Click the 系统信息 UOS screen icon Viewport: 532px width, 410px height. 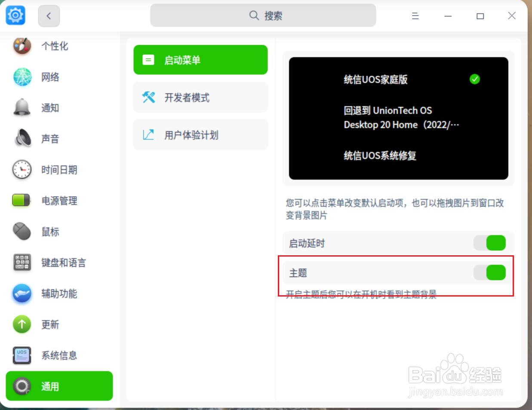click(x=22, y=355)
